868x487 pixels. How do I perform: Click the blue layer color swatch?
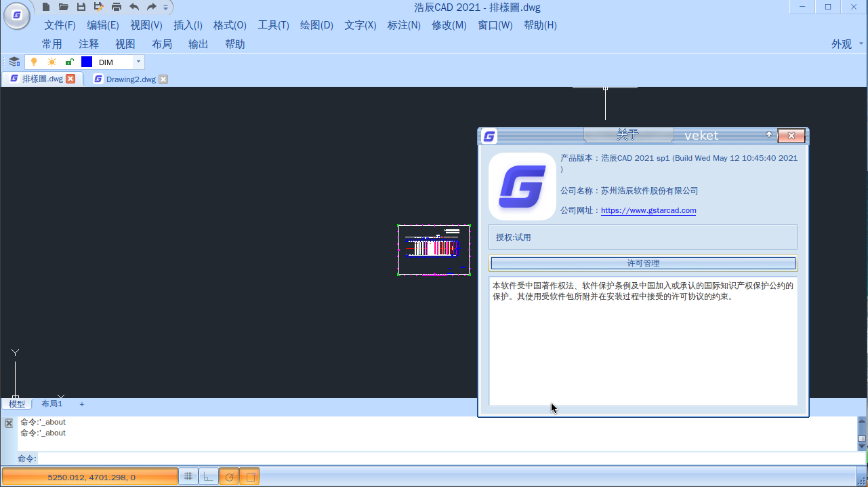87,62
